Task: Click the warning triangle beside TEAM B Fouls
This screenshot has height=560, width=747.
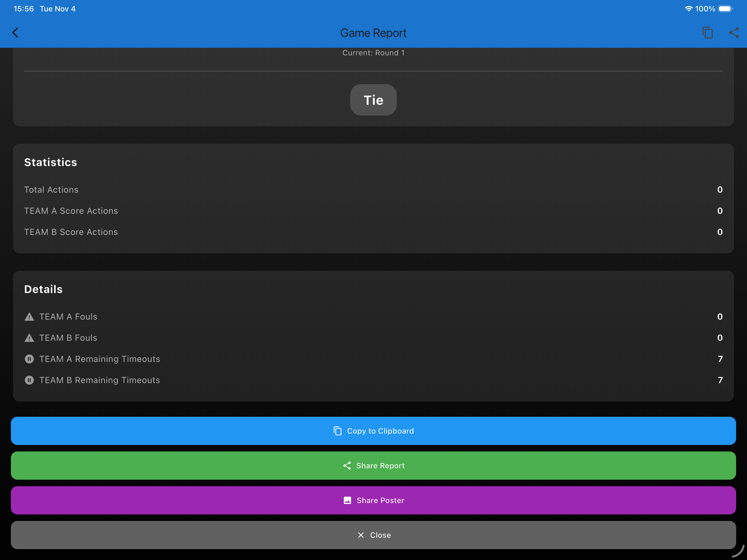Action: click(29, 338)
